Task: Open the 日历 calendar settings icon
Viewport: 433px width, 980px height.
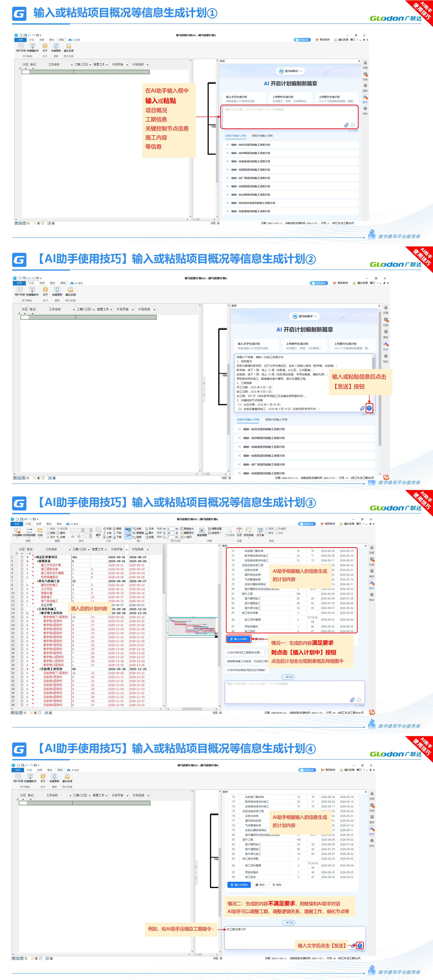Action: click(239, 530)
